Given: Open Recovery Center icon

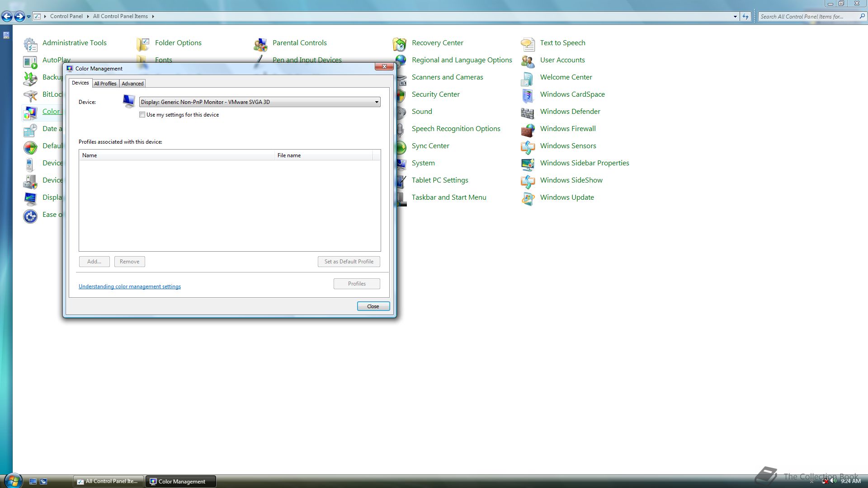Looking at the screenshot, I should coord(400,44).
